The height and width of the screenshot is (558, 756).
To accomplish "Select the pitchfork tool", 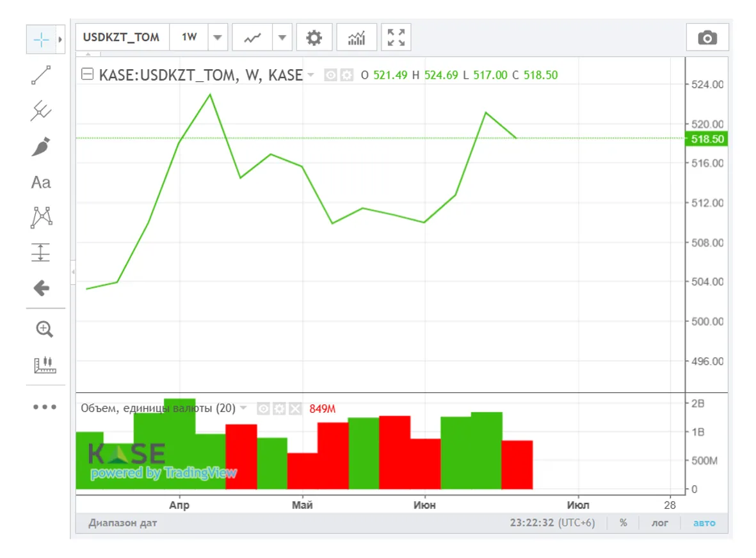I will (x=41, y=111).
